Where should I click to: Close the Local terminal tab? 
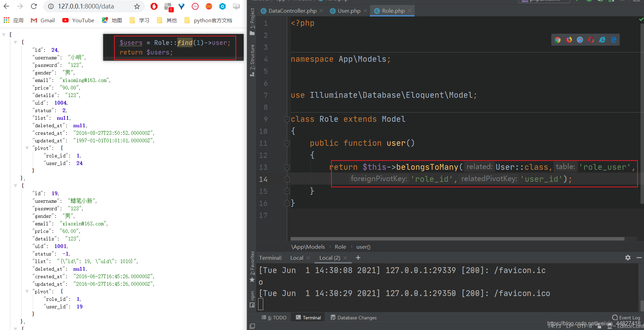(x=308, y=258)
